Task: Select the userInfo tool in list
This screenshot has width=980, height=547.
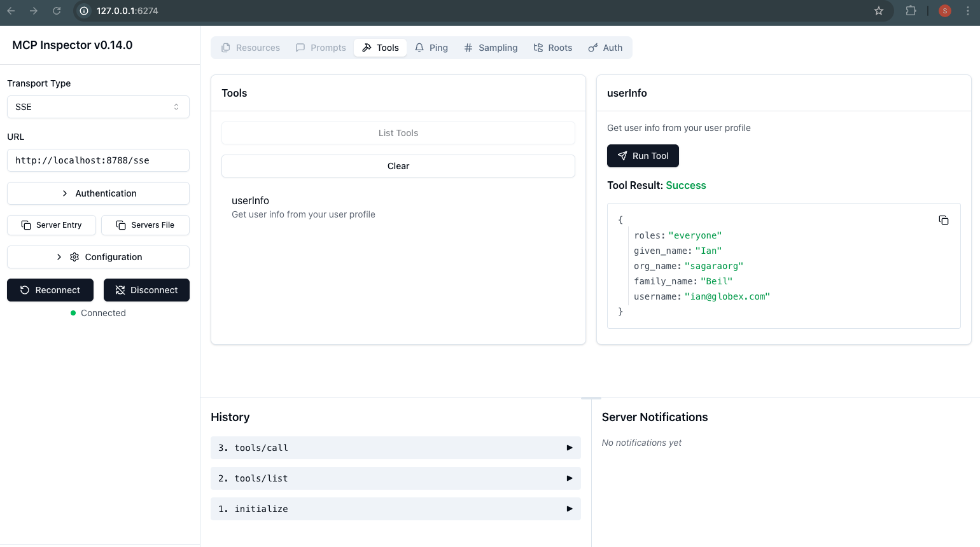Action: click(x=398, y=207)
